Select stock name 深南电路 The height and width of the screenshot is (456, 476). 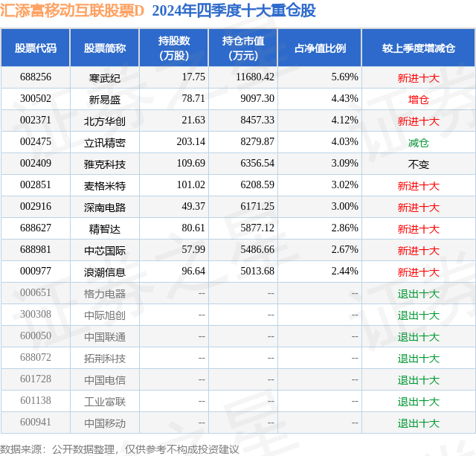105,208
